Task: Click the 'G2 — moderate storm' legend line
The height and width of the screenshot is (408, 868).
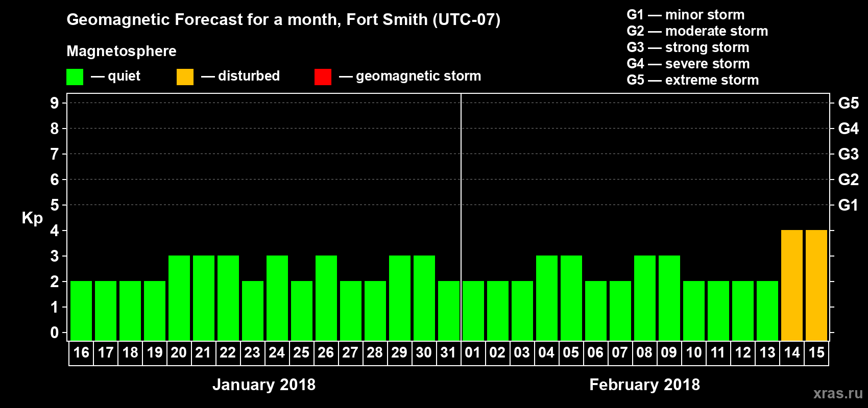Action: pos(697,31)
